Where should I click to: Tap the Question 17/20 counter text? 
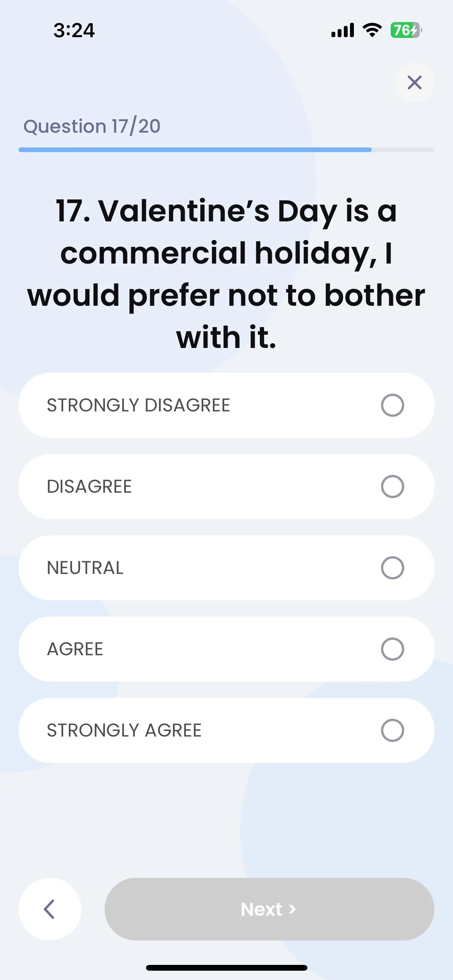coord(92,126)
